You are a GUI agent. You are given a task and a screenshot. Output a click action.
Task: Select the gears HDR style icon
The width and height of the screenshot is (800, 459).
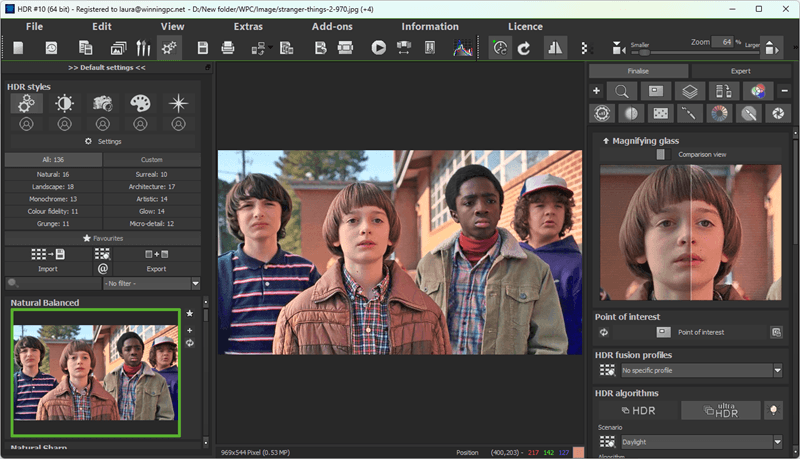[27, 104]
